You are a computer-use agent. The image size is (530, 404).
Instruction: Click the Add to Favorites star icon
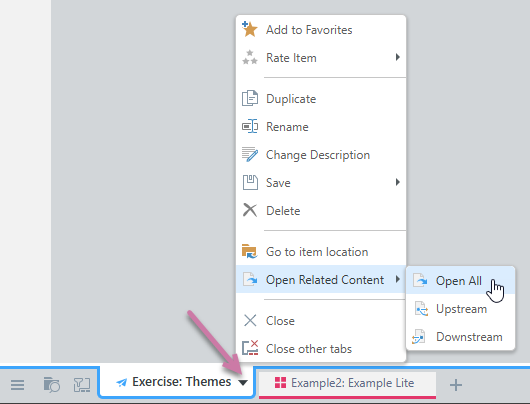pyautogui.click(x=250, y=29)
